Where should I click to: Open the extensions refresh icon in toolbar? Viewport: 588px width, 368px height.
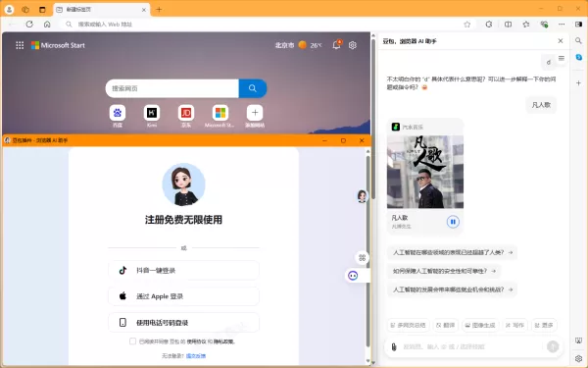click(489, 24)
